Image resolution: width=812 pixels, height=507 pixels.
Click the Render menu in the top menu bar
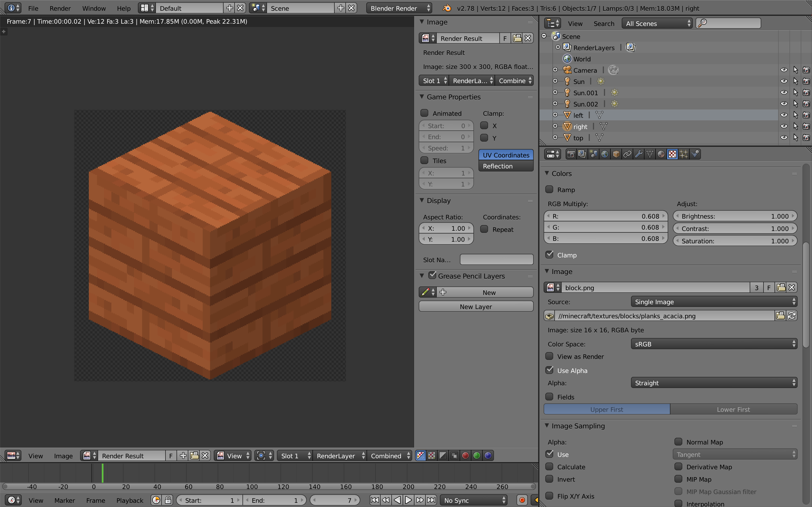click(59, 8)
